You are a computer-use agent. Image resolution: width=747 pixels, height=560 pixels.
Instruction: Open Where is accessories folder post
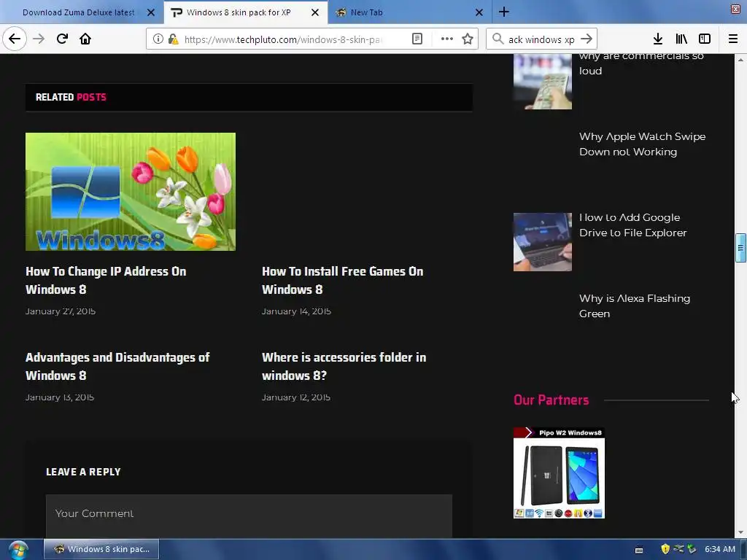(x=344, y=366)
